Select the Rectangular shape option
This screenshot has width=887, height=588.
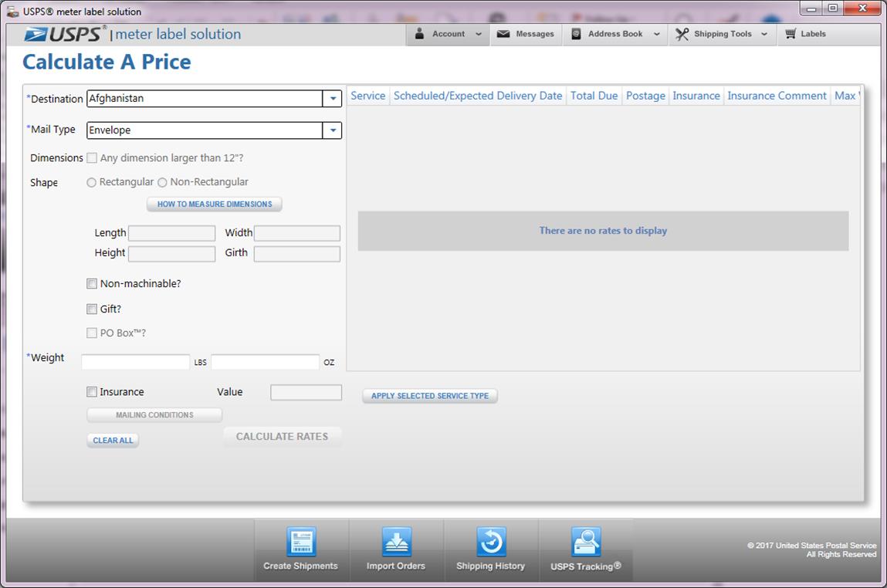tap(91, 182)
